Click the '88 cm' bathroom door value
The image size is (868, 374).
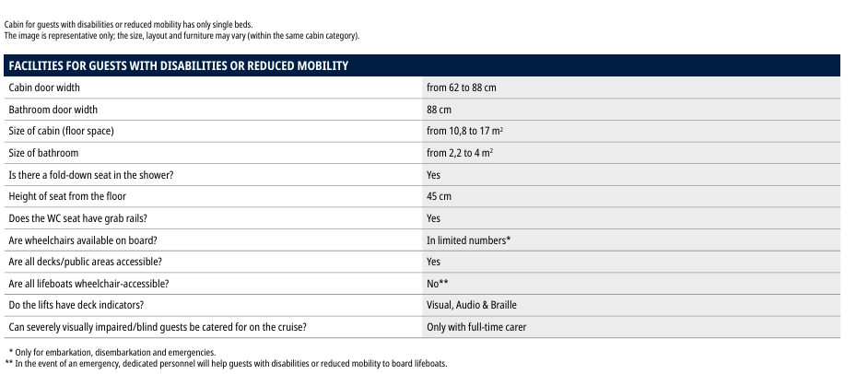(x=439, y=110)
